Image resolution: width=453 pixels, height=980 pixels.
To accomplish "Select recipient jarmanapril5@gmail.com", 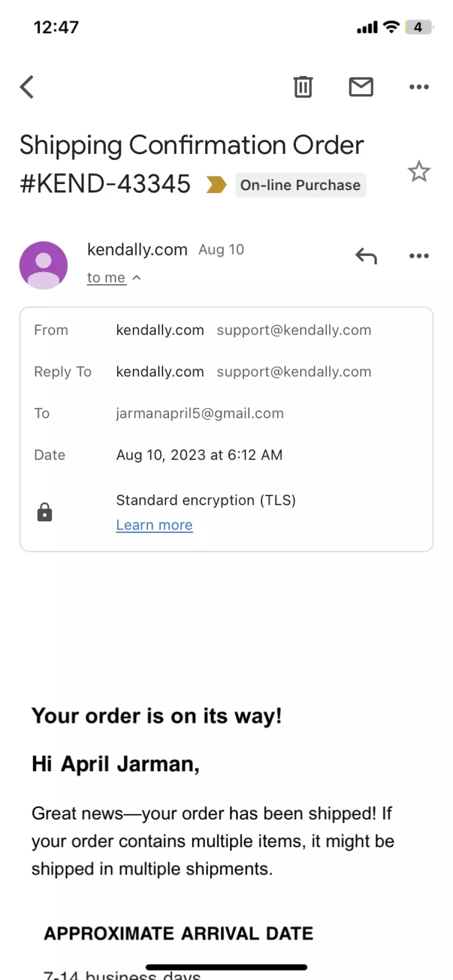I will [x=200, y=413].
